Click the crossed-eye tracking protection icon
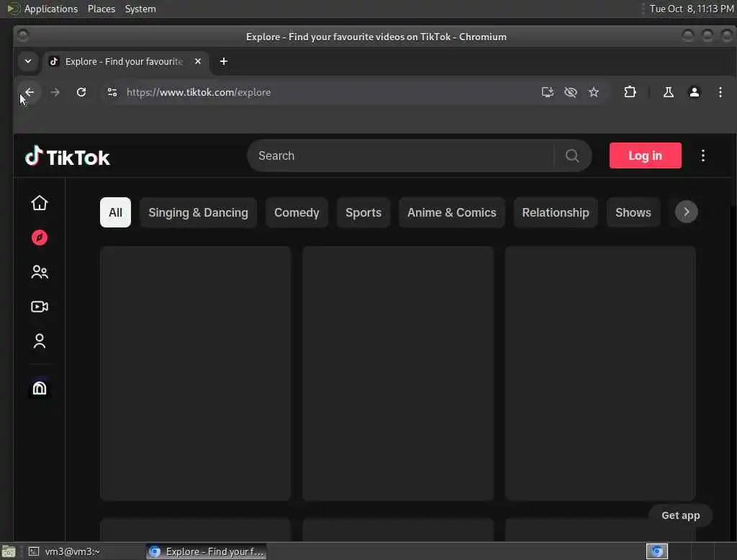 pyautogui.click(x=570, y=92)
